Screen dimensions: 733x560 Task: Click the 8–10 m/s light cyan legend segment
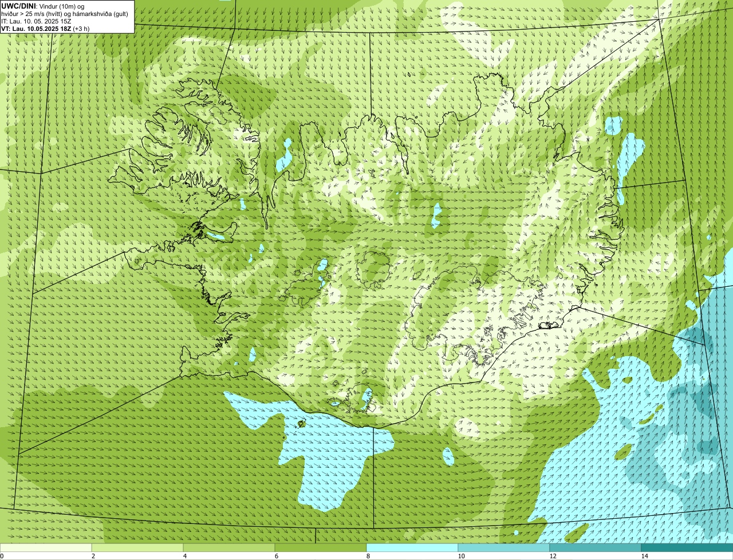click(x=412, y=547)
